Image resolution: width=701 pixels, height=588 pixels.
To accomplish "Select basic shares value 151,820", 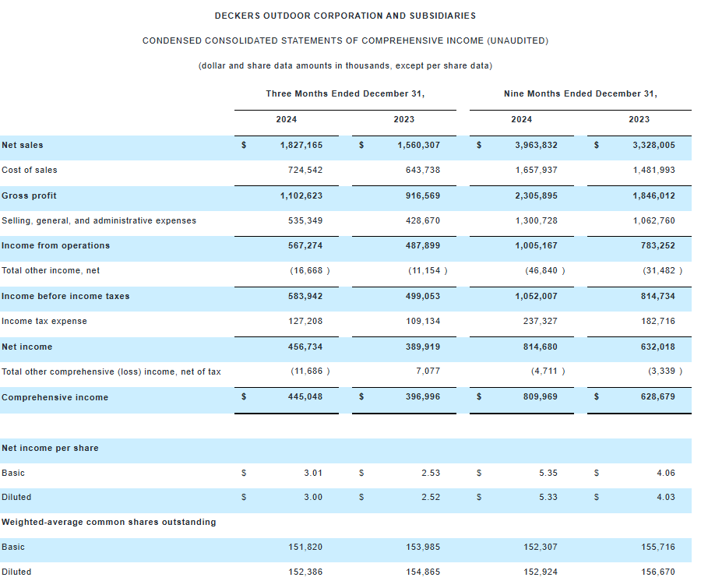I will (x=305, y=547).
